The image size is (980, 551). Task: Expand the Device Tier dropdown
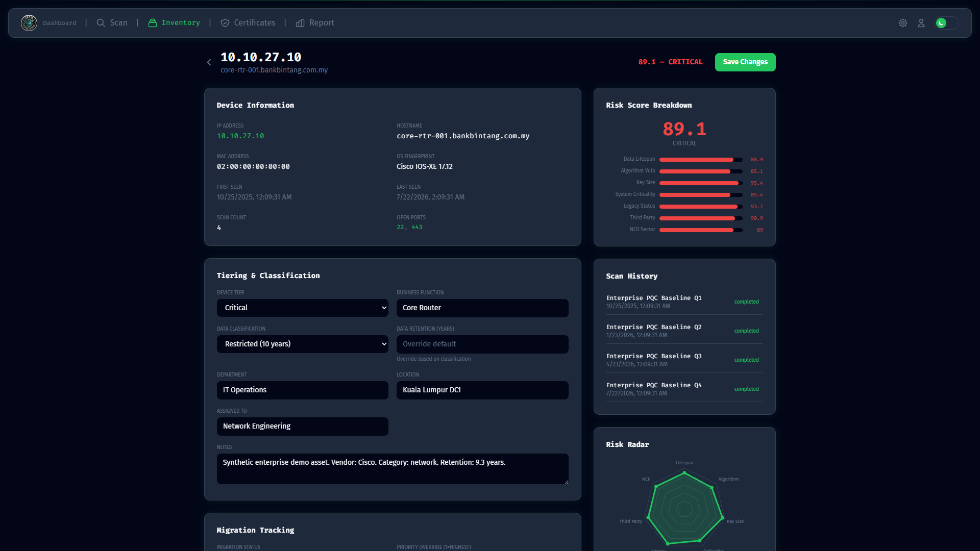(303, 308)
